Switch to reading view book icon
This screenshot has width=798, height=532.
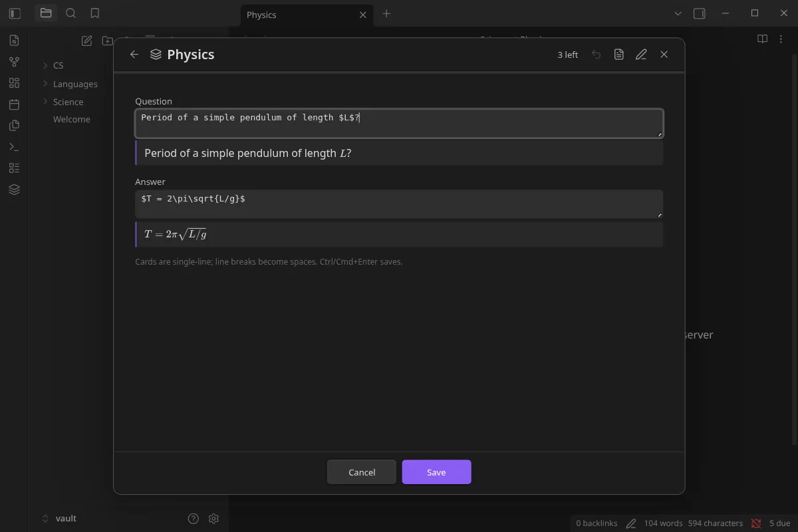point(763,39)
